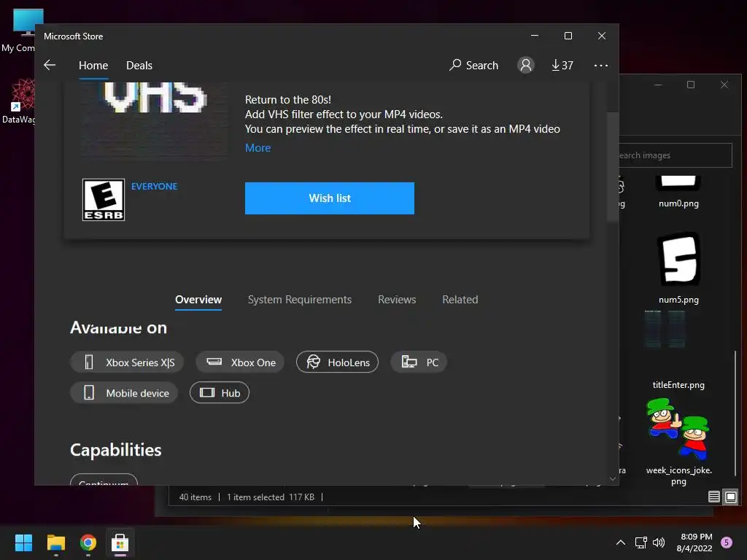Maximize the File Explorer window
The width and height of the screenshot is (747, 560).
click(x=691, y=85)
